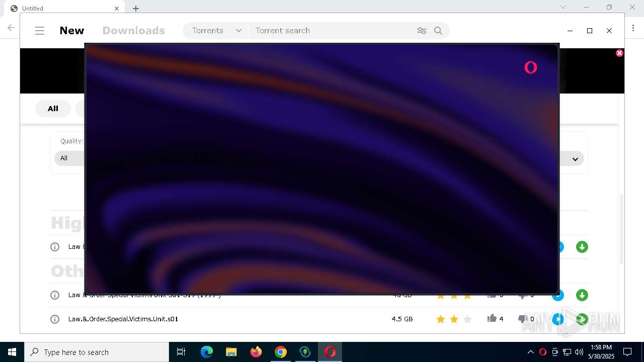Launch Chrome from taskbar

280,352
